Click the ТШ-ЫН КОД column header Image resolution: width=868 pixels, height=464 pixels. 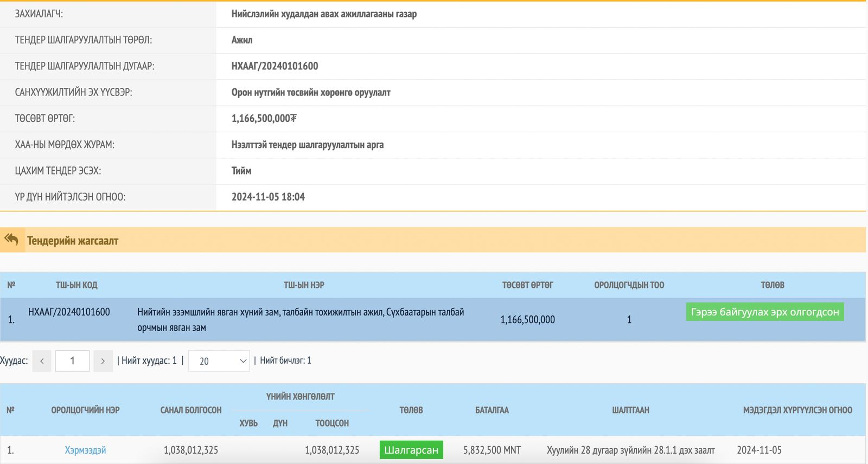[76, 285]
